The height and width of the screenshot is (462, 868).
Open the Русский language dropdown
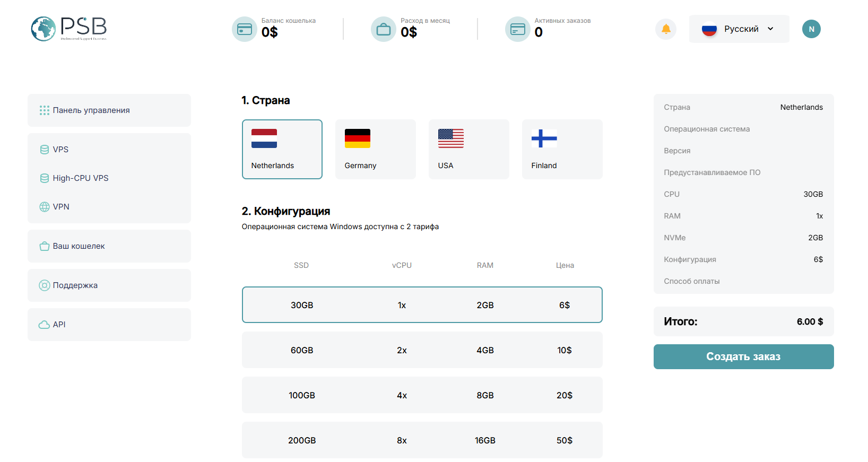(x=739, y=29)
